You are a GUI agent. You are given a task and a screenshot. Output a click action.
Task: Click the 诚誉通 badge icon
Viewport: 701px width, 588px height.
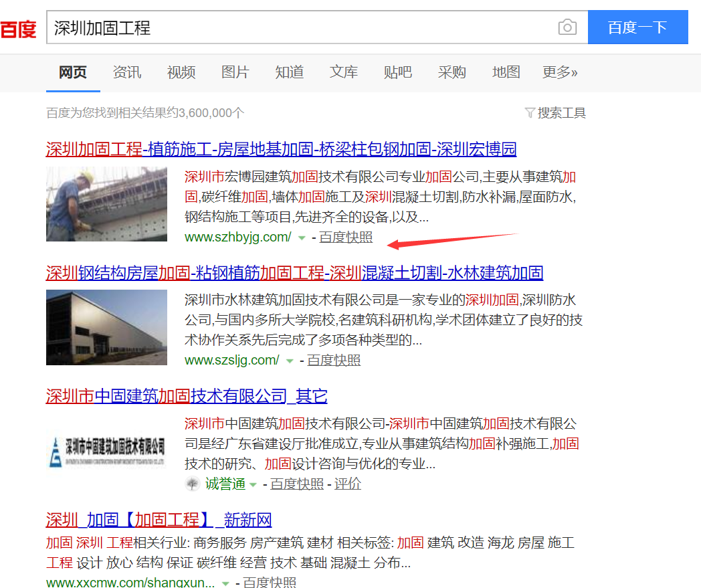193,484
